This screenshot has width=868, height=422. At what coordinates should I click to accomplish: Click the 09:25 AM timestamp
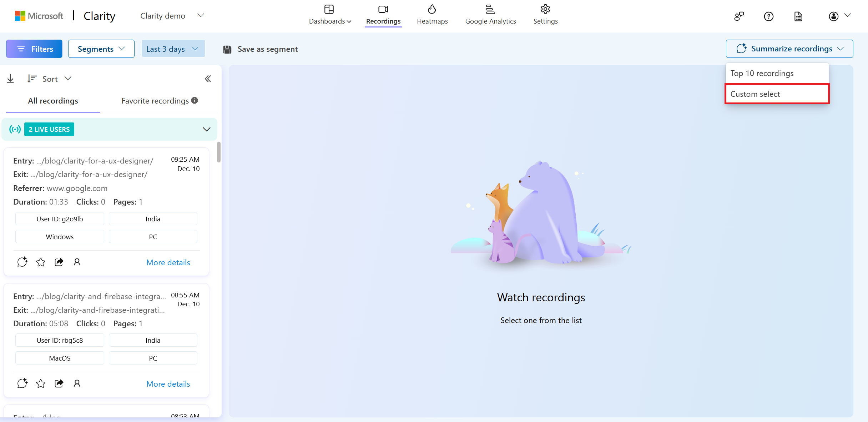coord(185,159)
